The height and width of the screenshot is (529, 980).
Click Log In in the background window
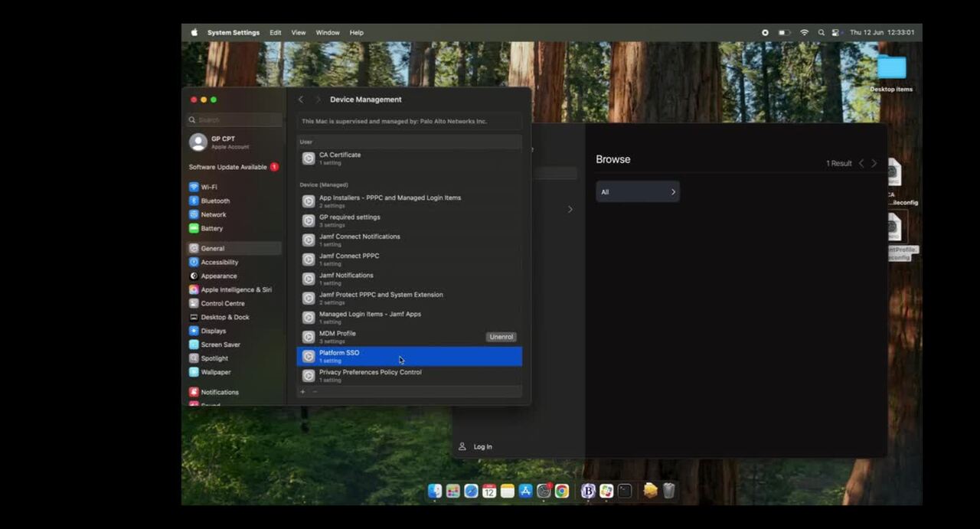pos(482,447)
